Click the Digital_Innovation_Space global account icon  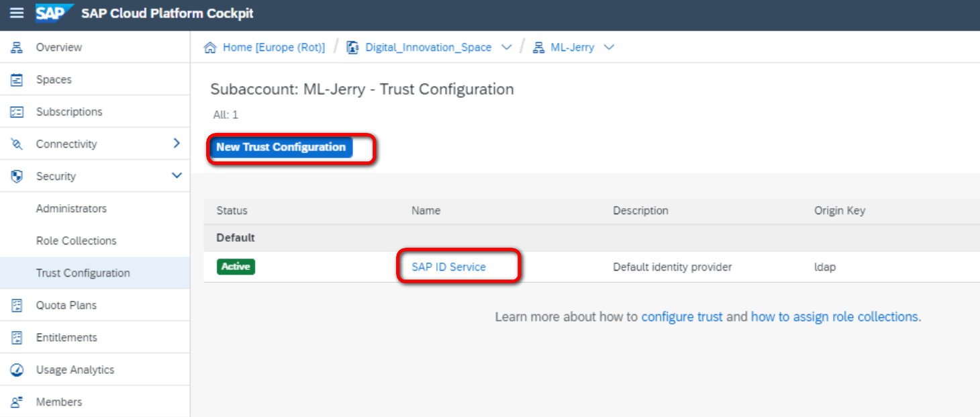tap(352, 48)
